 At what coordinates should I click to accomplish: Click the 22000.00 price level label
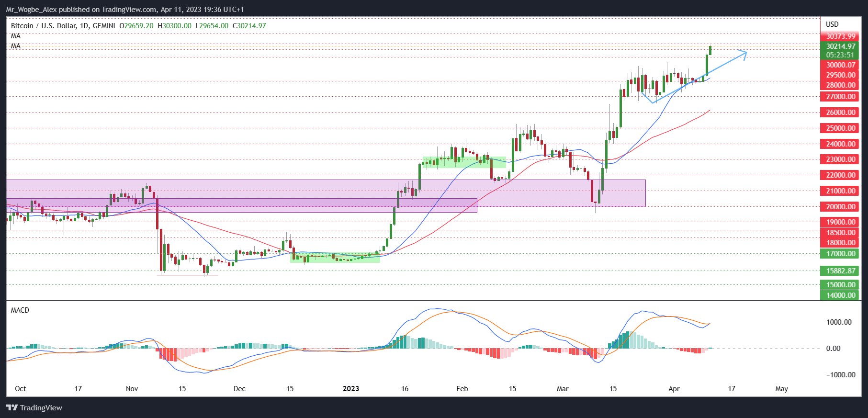click(840, 175)
